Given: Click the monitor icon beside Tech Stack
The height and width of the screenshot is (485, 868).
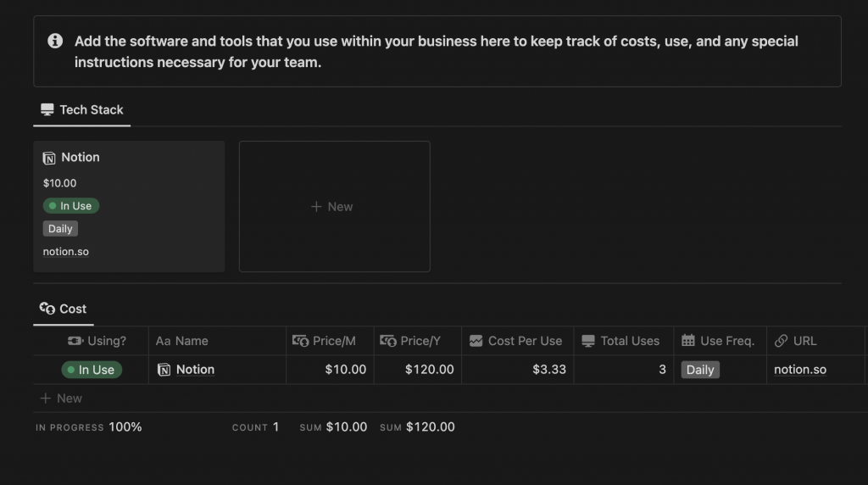Looking at the screenshot, I should pos(47,109).
